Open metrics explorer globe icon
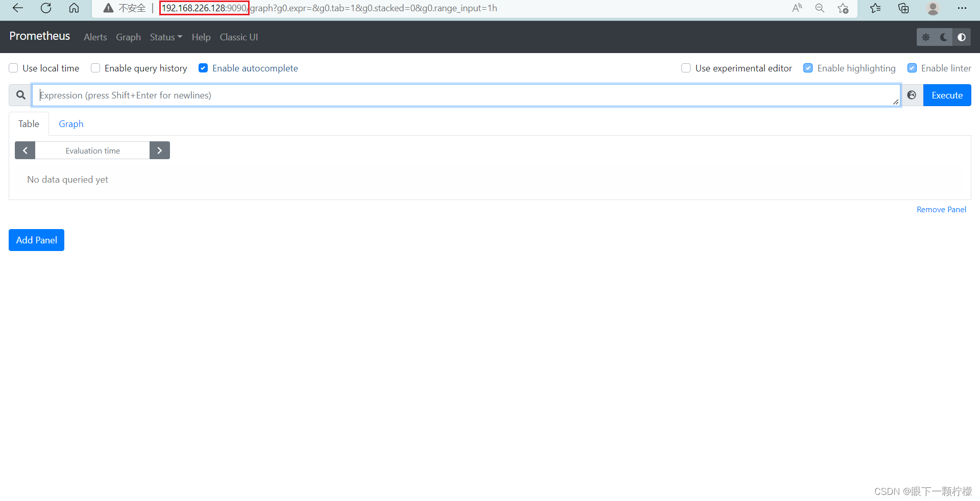Image resolution: width=980 pixels, height=501 pixels. pos(912,95)
